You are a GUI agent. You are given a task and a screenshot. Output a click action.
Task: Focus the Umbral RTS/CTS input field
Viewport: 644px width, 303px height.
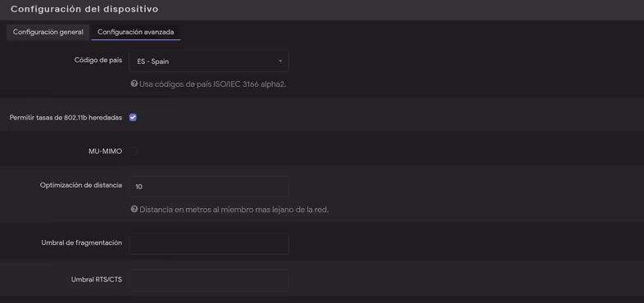click(x=209, y=280)
